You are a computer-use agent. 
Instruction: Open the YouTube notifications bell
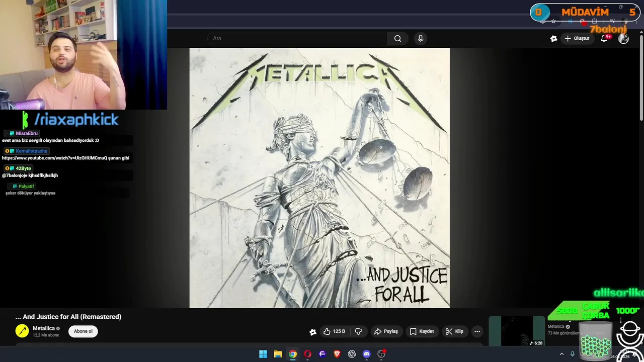[605, 38]
